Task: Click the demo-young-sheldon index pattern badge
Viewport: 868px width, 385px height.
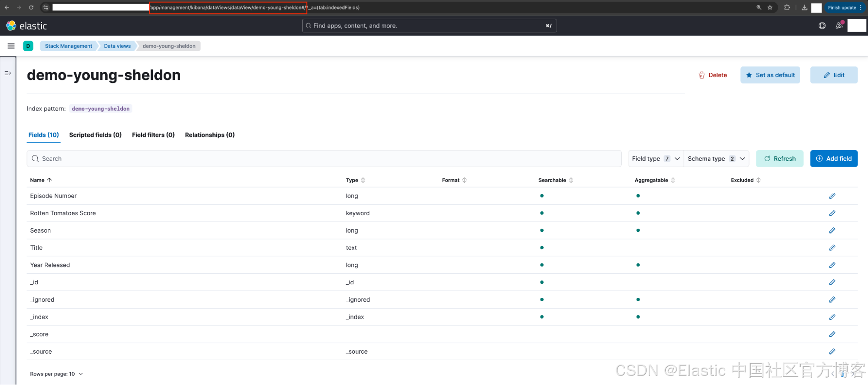Action: click(x=101, y=109)
